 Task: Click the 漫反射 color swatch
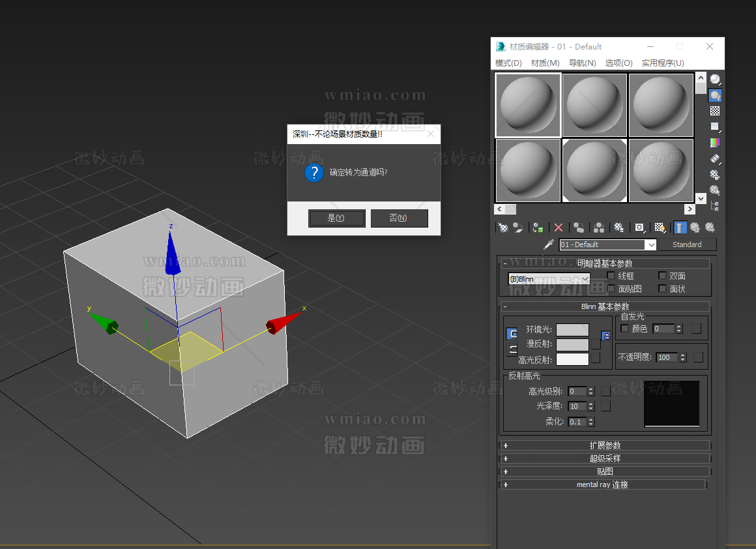(x=572, y=344)
